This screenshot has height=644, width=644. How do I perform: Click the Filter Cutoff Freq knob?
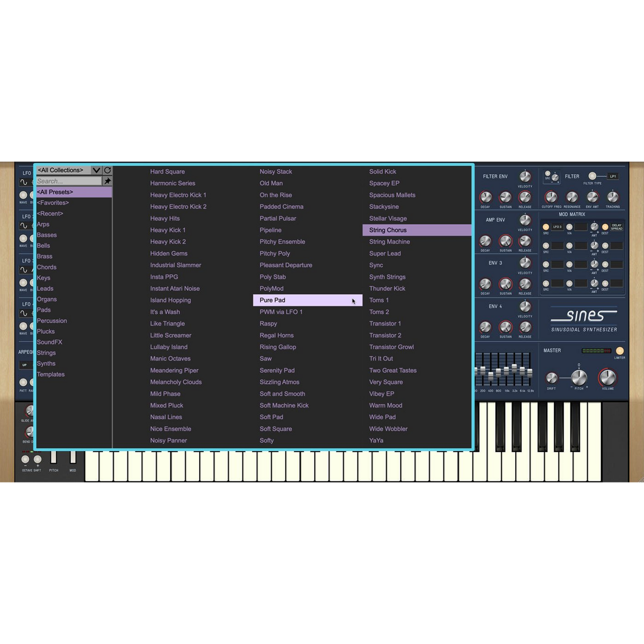click(x=551, y=197)
